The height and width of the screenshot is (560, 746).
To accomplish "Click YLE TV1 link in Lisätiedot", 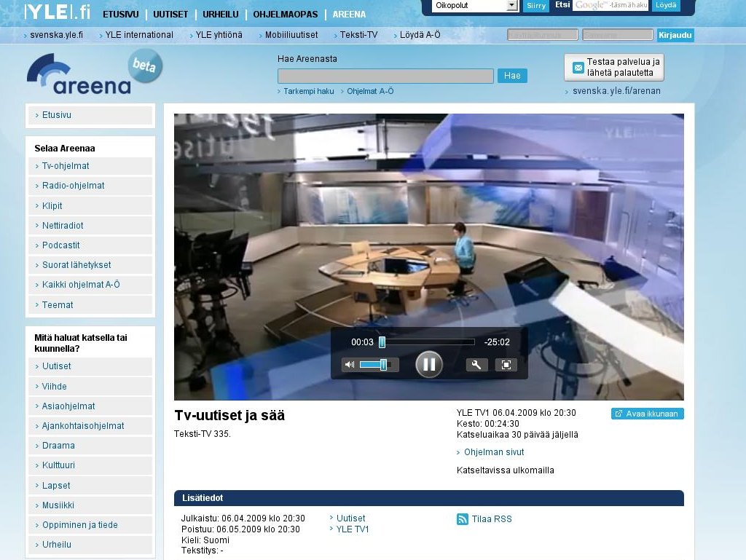I will 353,529.
